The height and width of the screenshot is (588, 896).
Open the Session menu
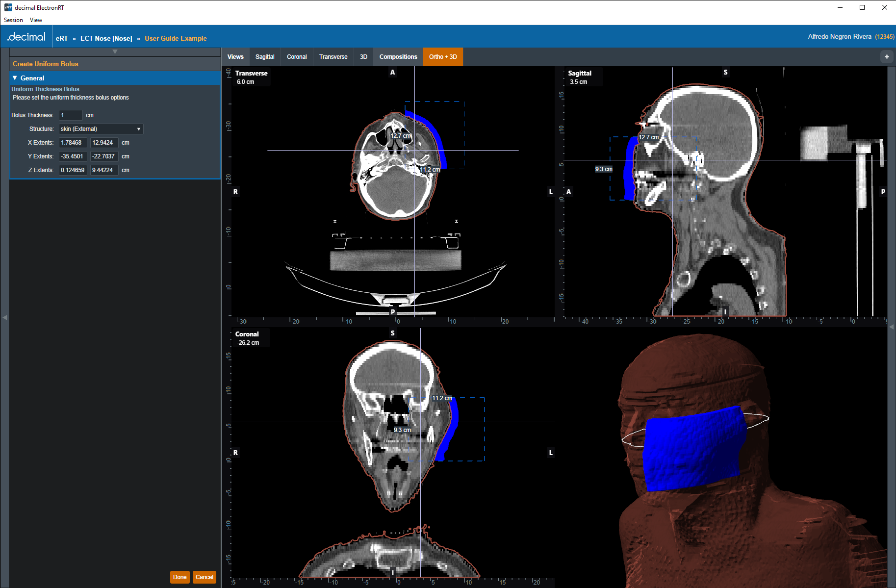coord(13,20)
